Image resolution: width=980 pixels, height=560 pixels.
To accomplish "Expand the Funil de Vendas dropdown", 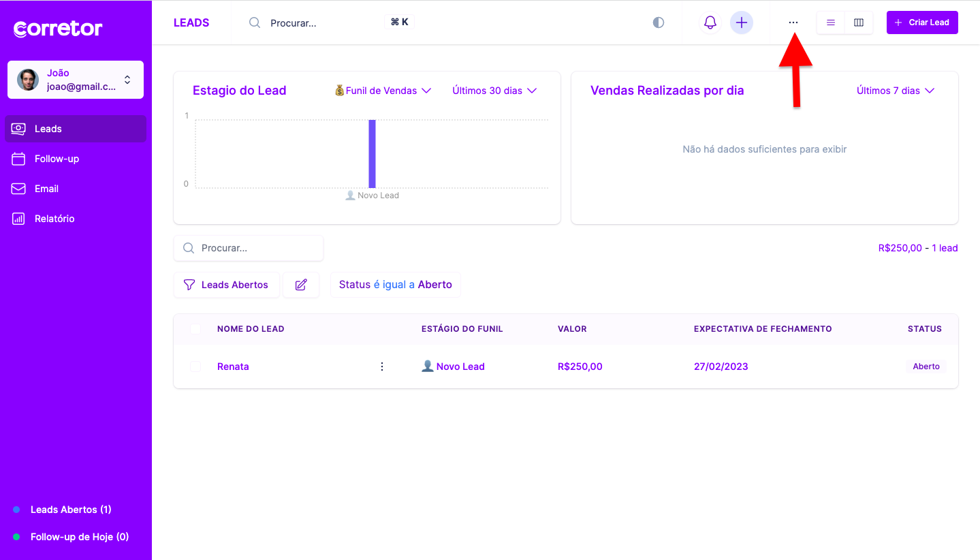I will click(x=383, y=91).
